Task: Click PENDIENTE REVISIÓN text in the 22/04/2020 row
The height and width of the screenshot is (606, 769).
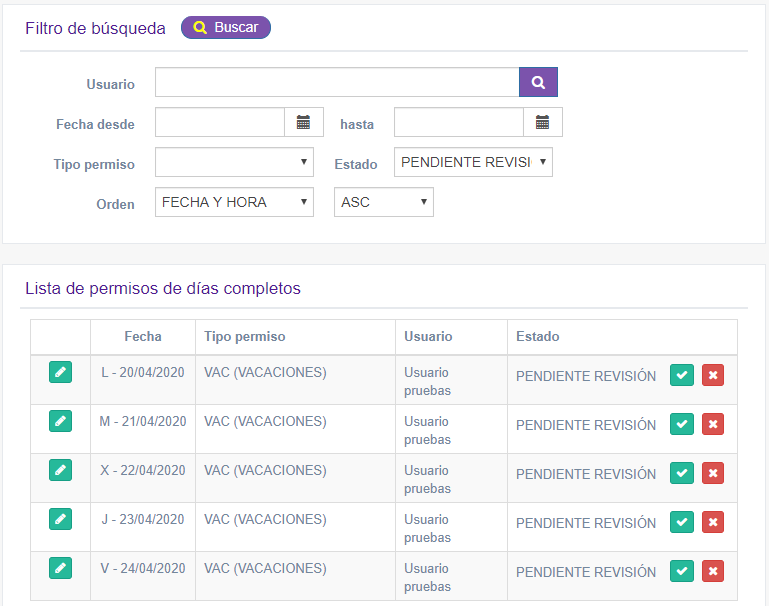Action: pos(586,474)
